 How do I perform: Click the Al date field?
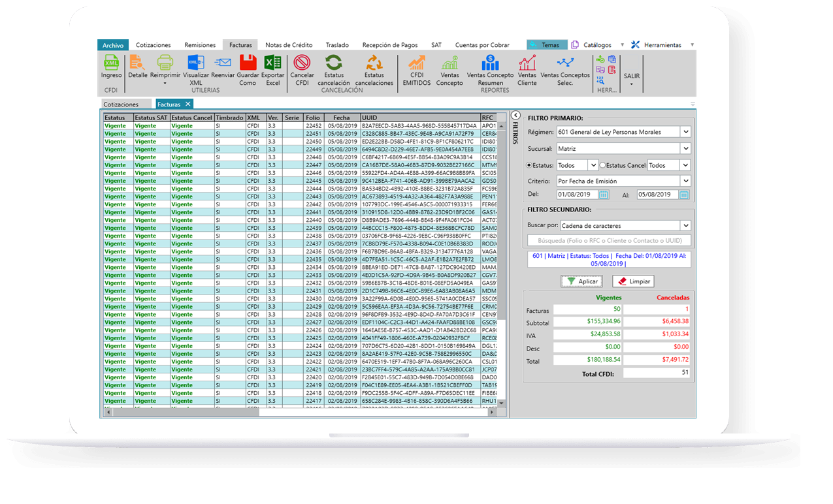658,195
